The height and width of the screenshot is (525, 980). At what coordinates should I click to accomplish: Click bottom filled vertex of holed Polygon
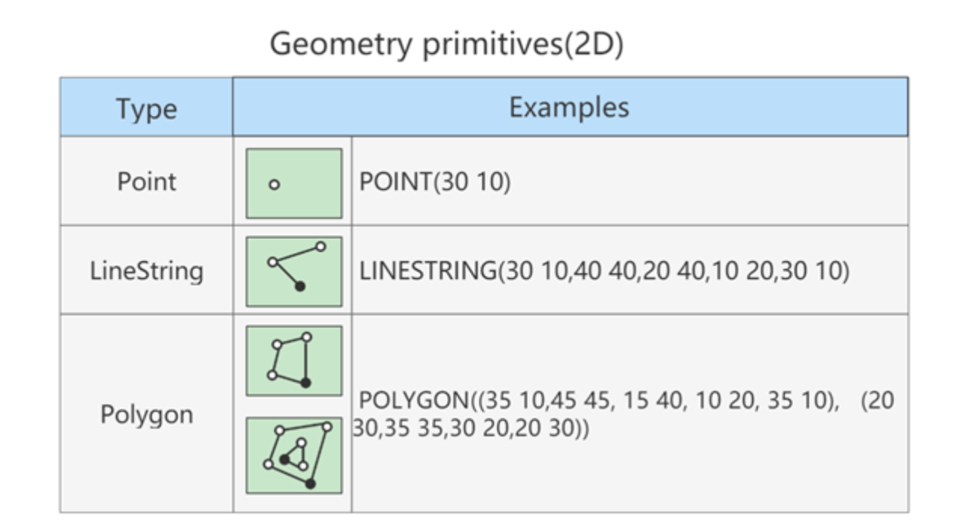(310, 484)
